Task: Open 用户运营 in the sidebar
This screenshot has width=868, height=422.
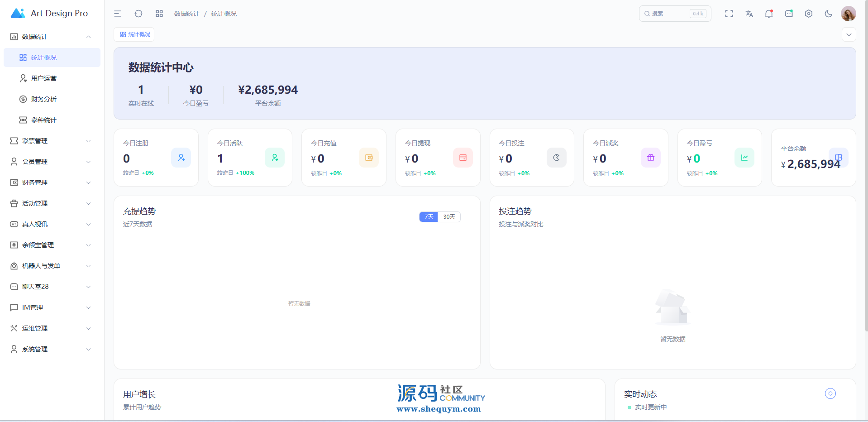Action: [44, 78]
